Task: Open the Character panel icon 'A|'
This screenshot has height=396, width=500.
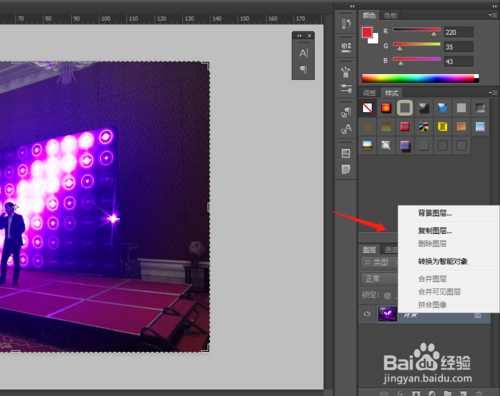Action: (303, 53)
